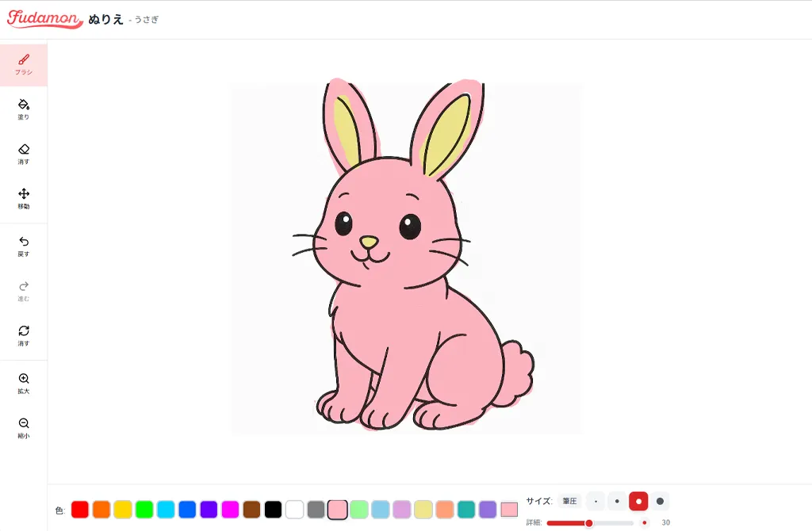Click the 戻す undo icon

[24, 246]
